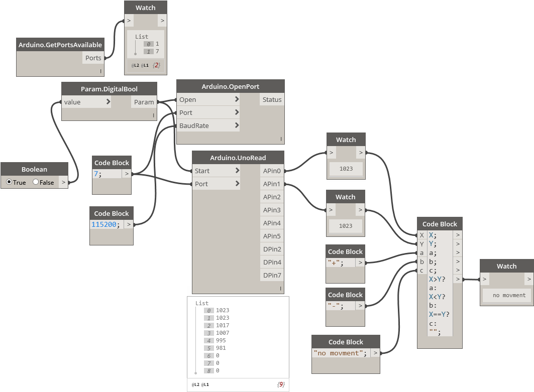The image size is (534, 392).
Task: Click the output arrow of the top Watch node
Action: [162, 21]
